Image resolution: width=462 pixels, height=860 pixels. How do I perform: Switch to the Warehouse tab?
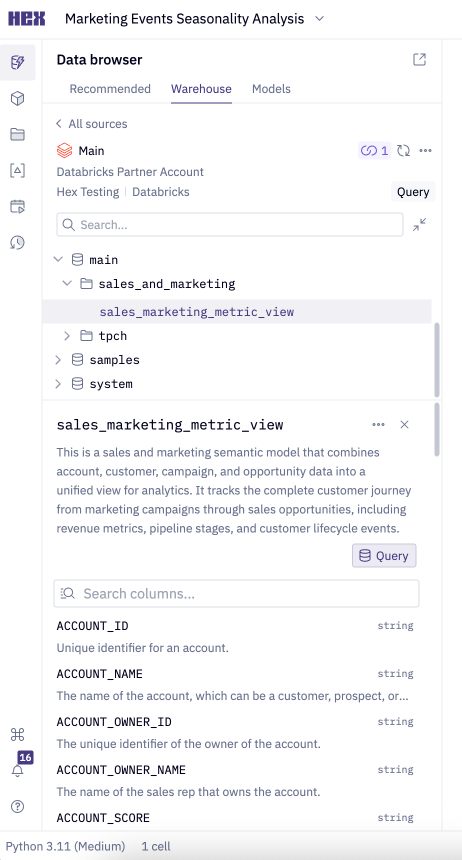(x=201, y=89)
